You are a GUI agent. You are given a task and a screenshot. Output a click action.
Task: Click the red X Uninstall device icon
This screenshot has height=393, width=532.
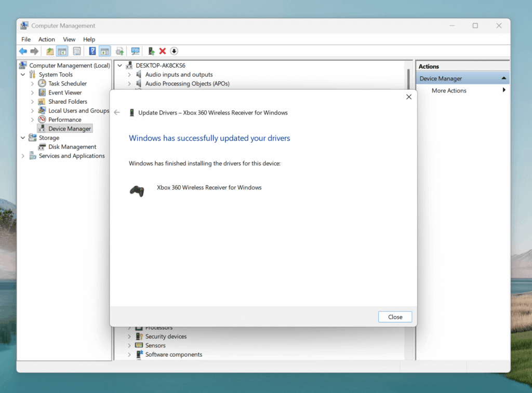coord(163,51)
